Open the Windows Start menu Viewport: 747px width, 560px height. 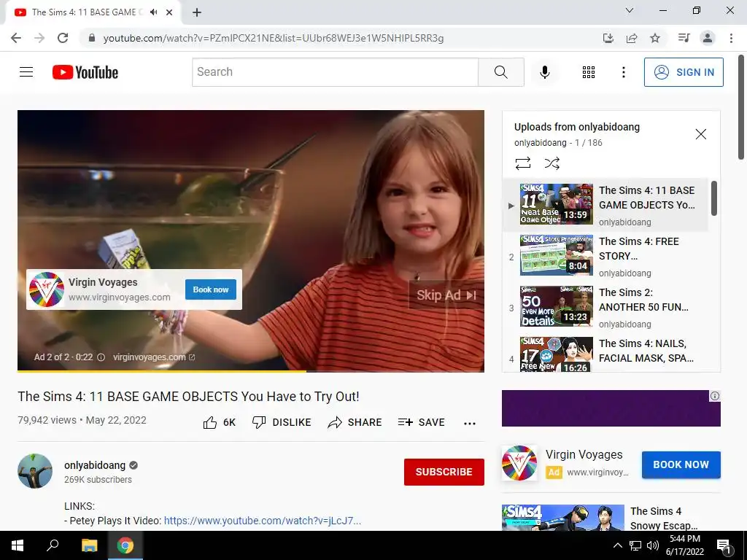point(18,545)
